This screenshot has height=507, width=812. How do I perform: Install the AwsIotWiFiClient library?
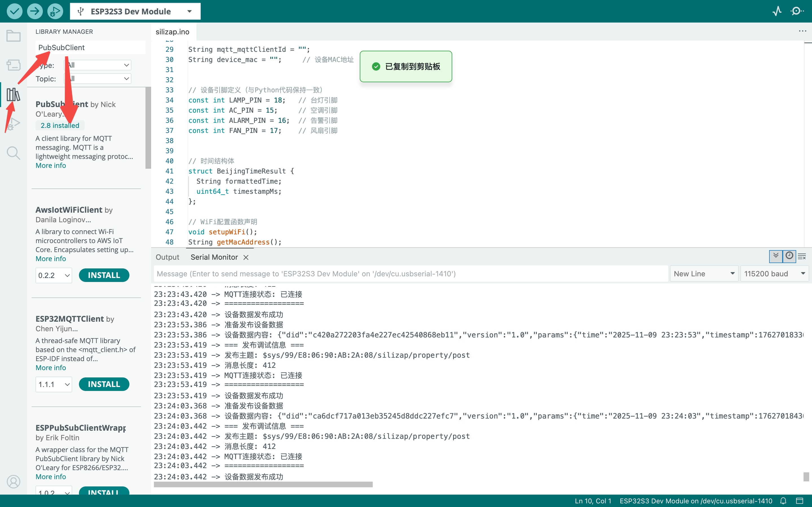coord(104,275)
